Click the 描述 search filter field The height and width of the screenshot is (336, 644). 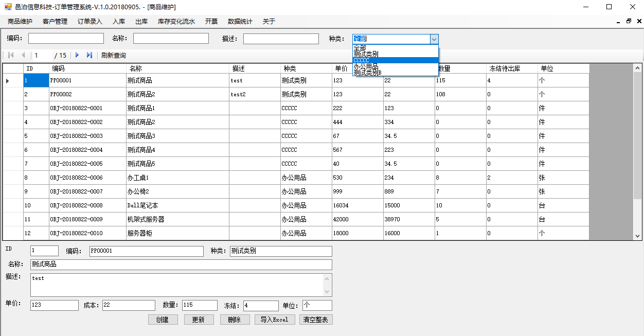pos(281,39)
